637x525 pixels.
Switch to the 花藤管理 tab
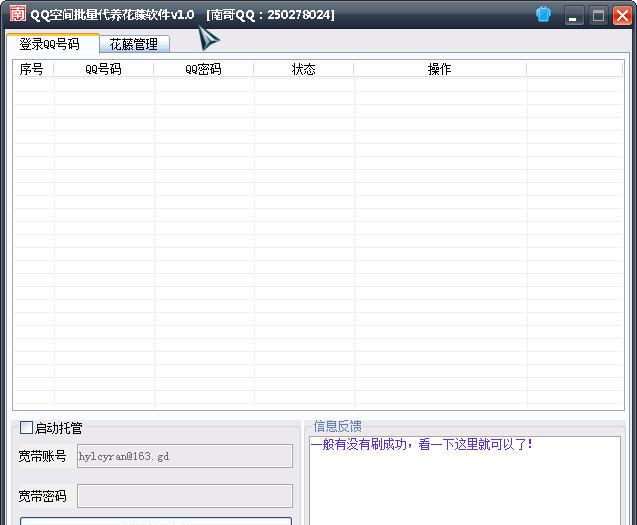point(133,44)
